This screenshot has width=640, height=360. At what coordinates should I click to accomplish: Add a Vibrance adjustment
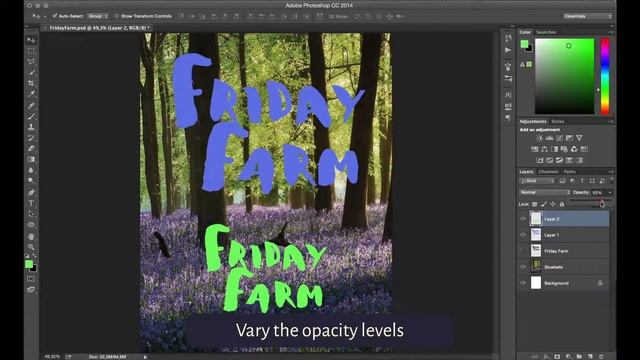[579, 138]
